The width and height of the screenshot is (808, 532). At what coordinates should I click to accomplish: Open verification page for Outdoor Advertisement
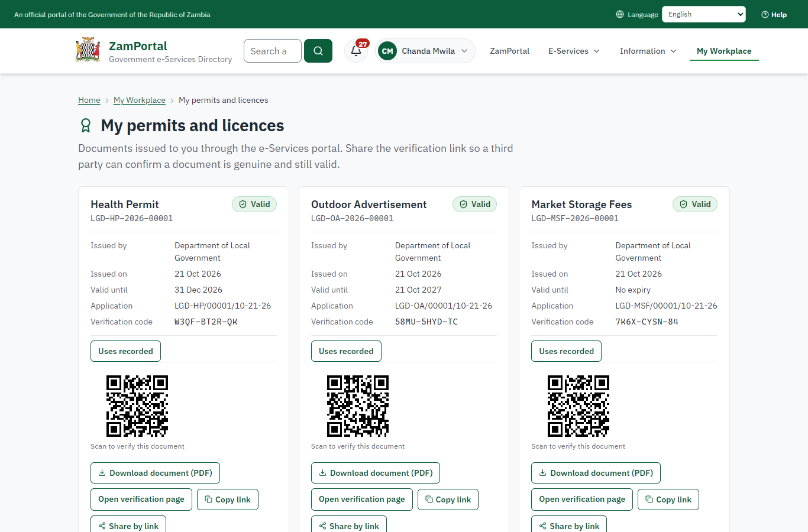[362, 499]
